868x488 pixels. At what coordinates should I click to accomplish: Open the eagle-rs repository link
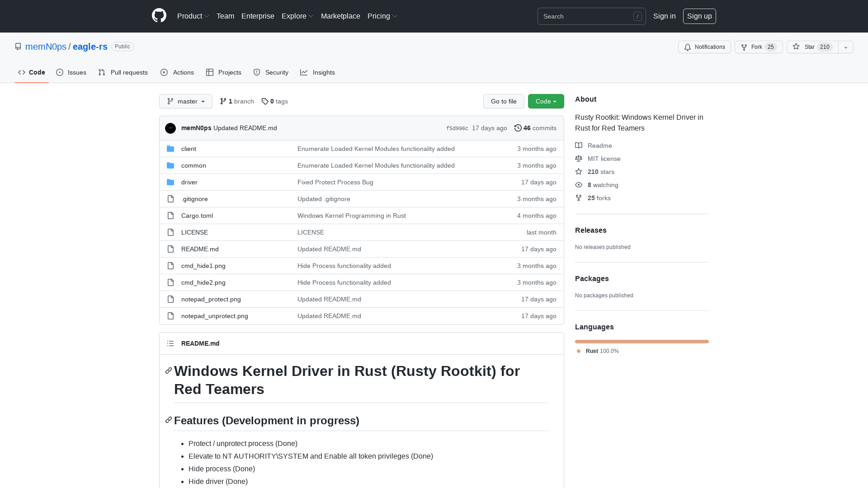click(90, 47)
